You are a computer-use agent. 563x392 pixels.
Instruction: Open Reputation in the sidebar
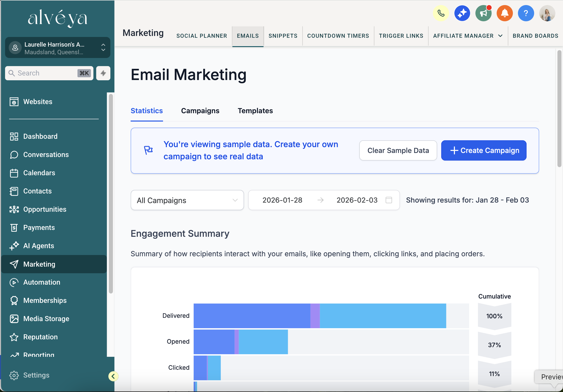pos(54,337)
